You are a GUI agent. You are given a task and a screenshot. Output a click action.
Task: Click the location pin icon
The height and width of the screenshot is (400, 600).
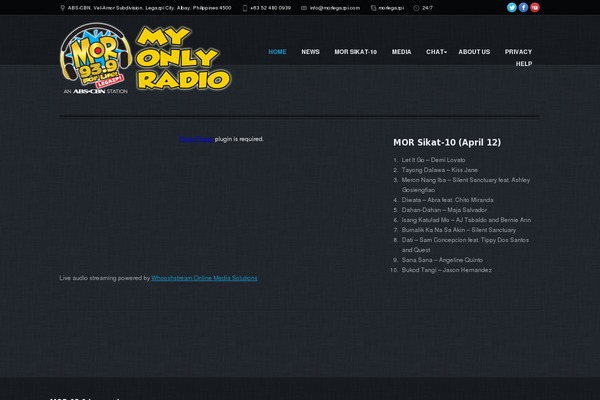click(x=62, y=8)
